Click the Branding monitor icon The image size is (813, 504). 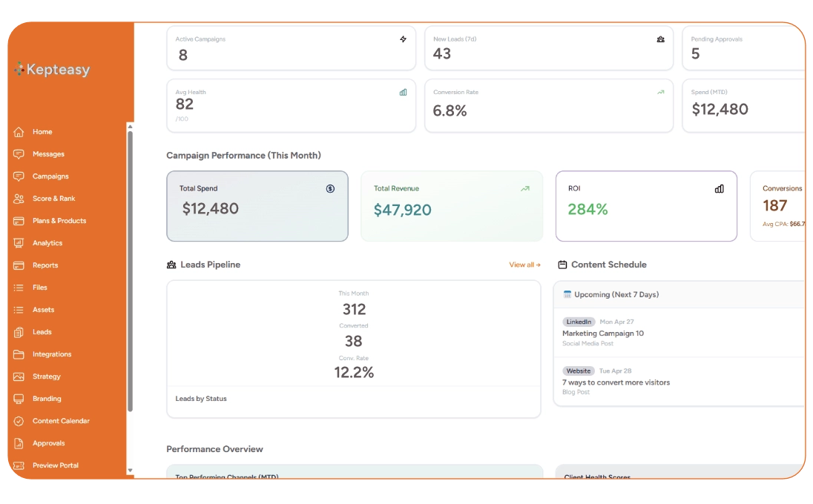pos(19,399)
